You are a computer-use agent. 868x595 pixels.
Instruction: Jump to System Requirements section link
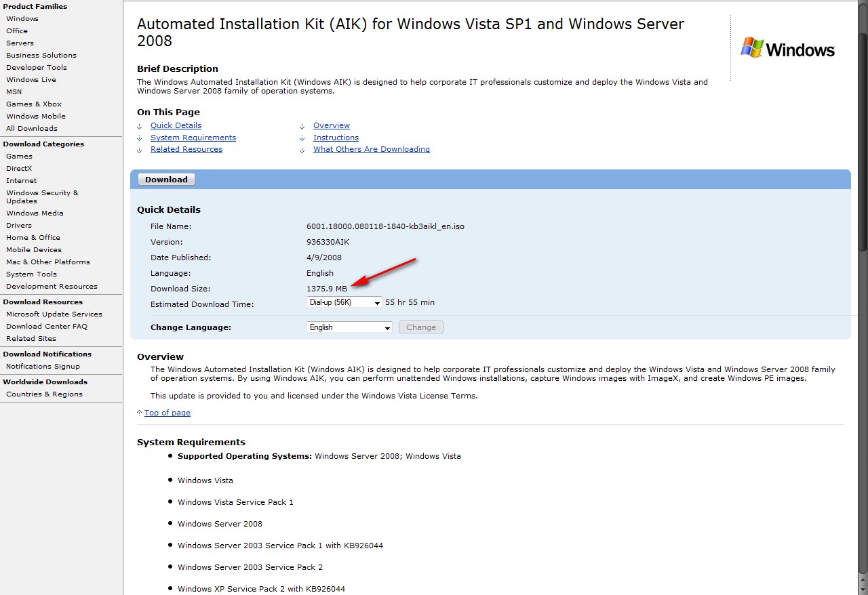193,138
